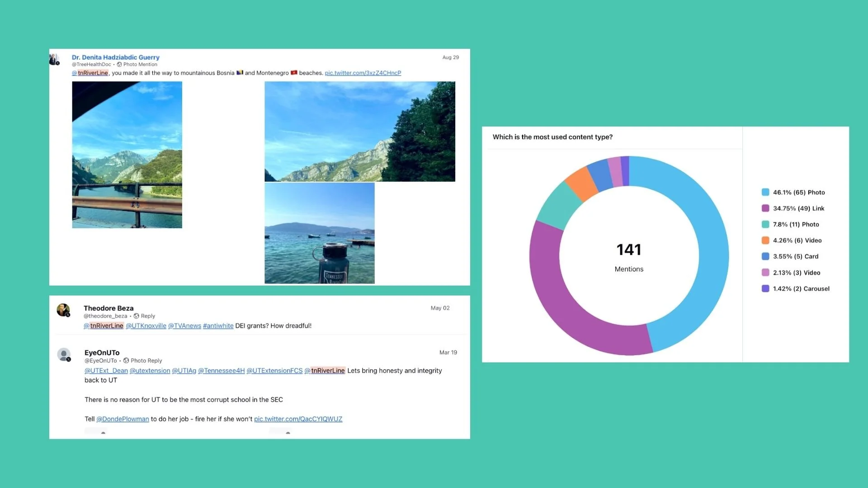Viewport: 868px width, 488px height.
Task: Click the Bosnia flag emoji in tweet
Action: click(x=240, y=73)
